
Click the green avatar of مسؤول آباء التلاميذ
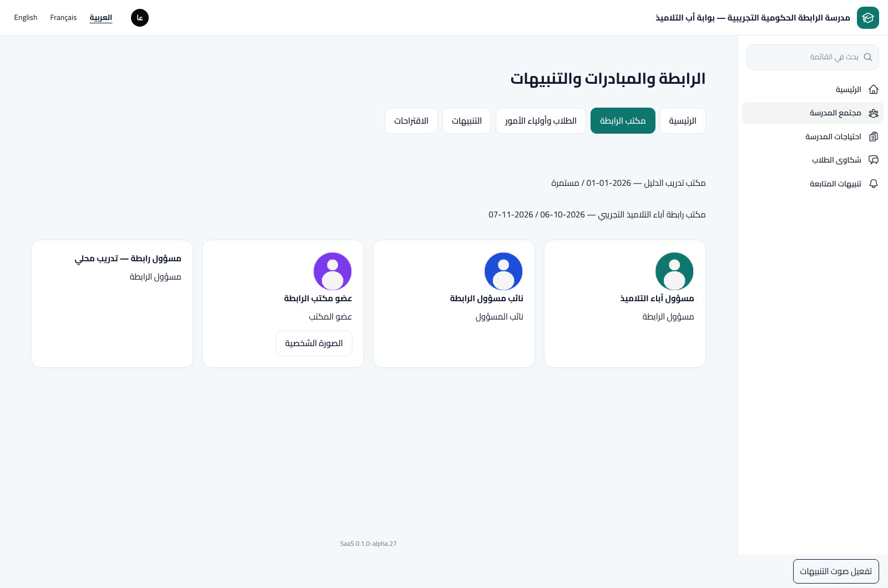[x=675, y=271]
